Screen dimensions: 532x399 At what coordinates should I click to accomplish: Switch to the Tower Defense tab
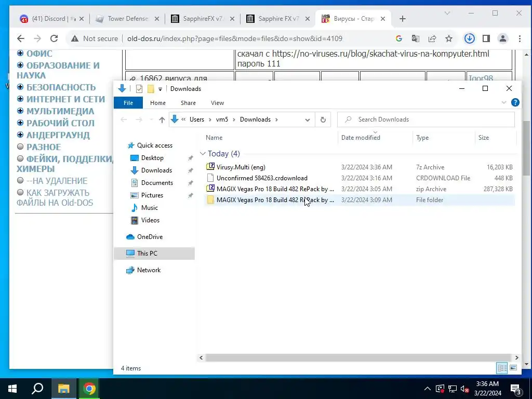[127, 19]
